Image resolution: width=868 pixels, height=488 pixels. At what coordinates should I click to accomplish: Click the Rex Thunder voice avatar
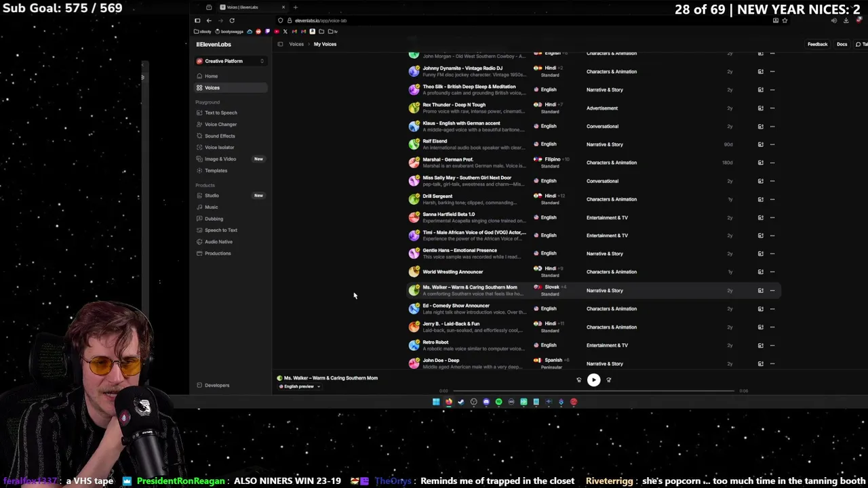[414, 108]
